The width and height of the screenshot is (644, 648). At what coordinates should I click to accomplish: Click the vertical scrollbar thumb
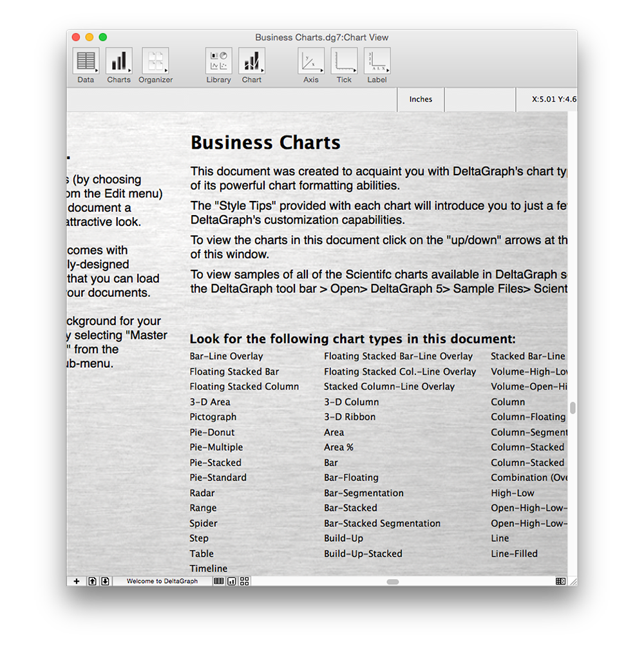coord(573,408)
